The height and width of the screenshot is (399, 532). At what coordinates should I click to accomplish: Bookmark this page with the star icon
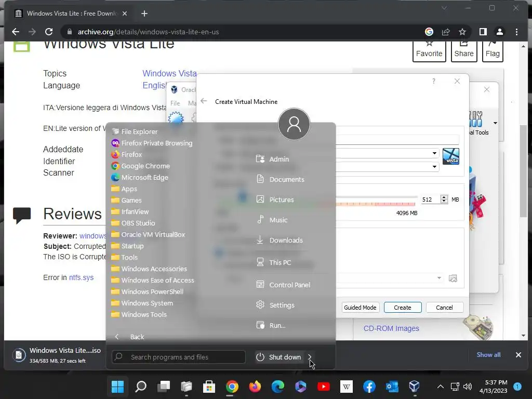click(462, 32)
